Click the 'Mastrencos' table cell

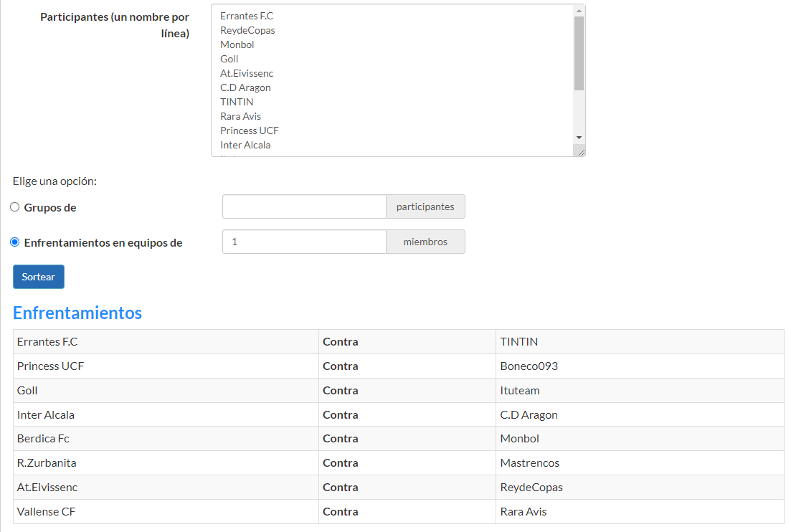639,463
